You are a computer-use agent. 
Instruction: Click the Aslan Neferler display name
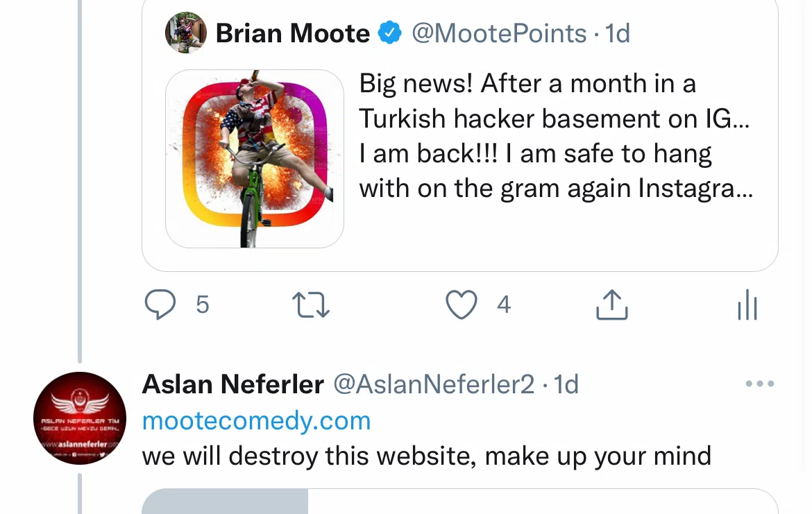click(x=232, y=384)
